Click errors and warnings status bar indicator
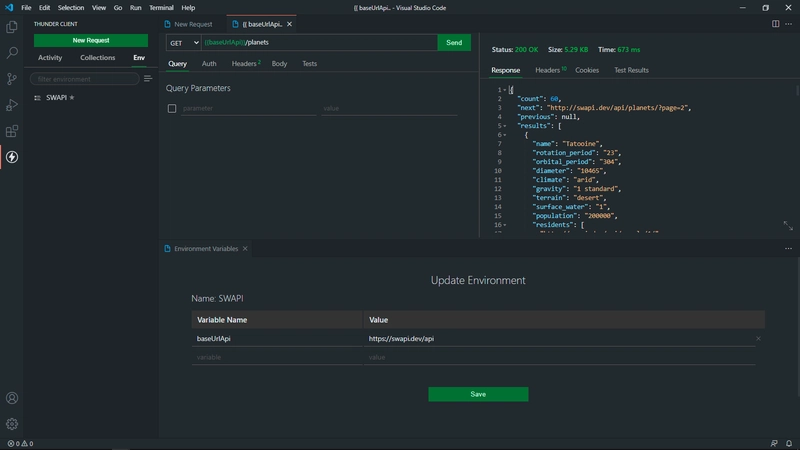Viewport: 800px width, 450px height. 20,443
